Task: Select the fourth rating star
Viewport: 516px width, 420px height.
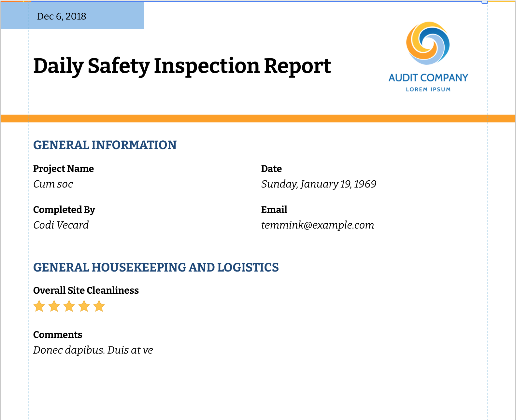Action: pyautogui.click(x=84, y=306)
